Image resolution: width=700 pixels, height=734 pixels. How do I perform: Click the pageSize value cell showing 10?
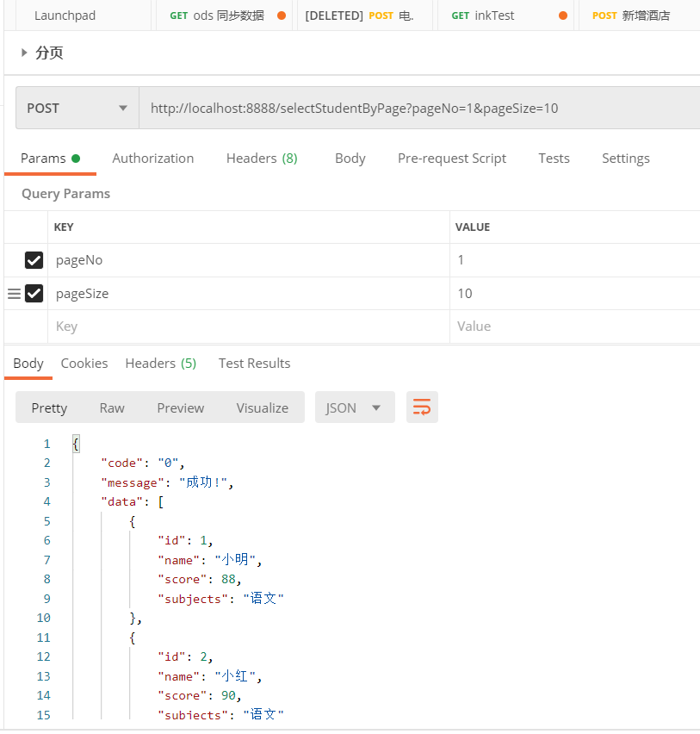point(575,294)
